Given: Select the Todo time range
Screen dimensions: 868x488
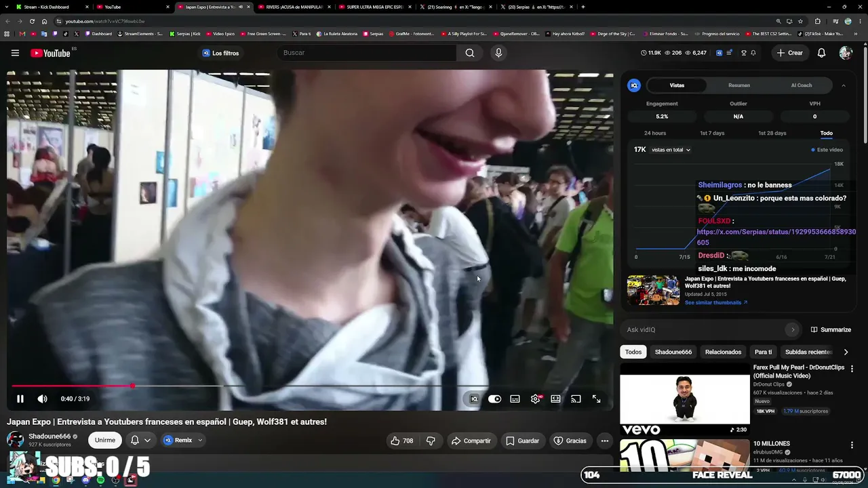Looking at the screenshot, I should pos(826,134).
